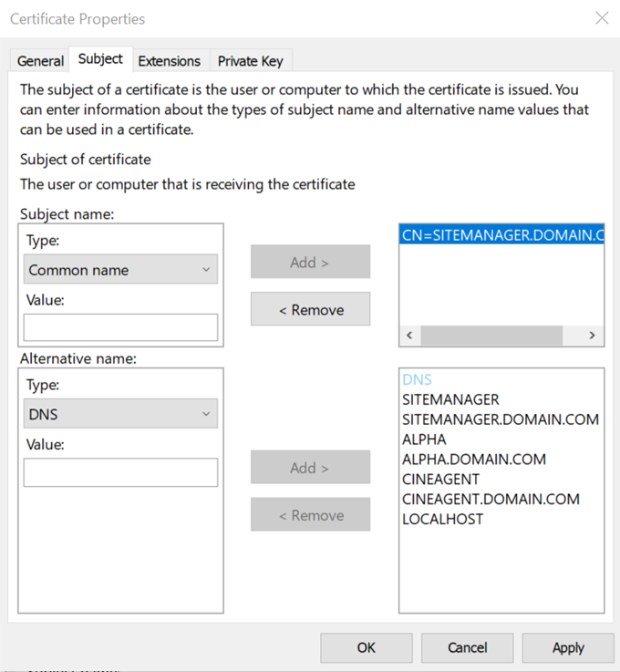
Task: Select CN=SITEMANAGER.DOMAIN.COM subject entry
Action: click(x=501, y=235)
